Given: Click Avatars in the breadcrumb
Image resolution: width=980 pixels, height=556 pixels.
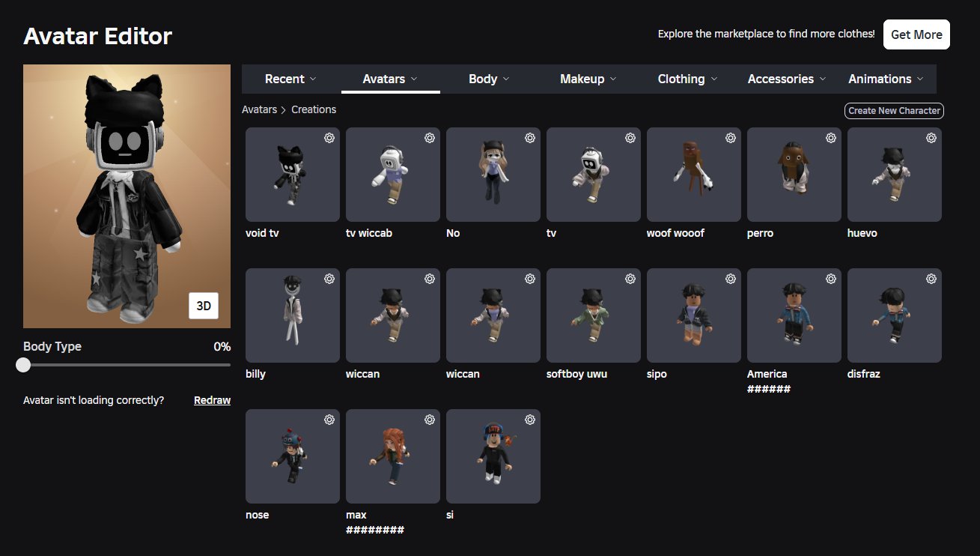Looking at the screenshot, I should [259, 109].
